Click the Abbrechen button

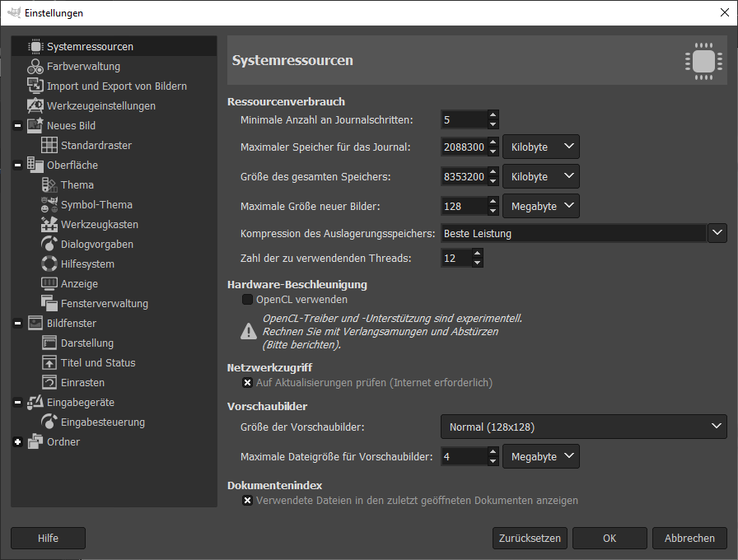[x=689, y=538]
